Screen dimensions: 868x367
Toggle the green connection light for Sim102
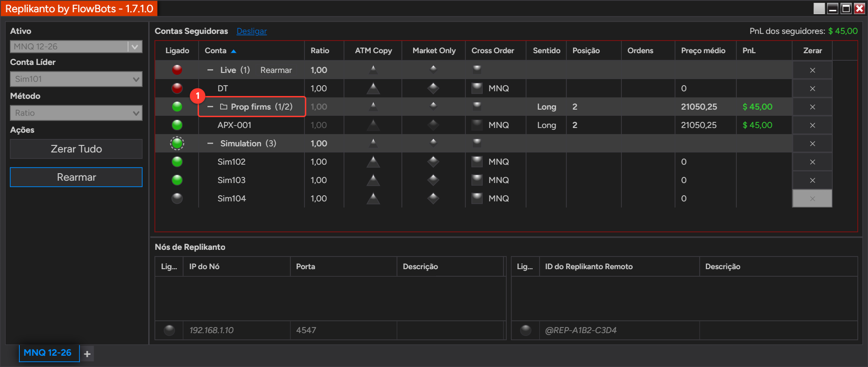pos(177,161)
